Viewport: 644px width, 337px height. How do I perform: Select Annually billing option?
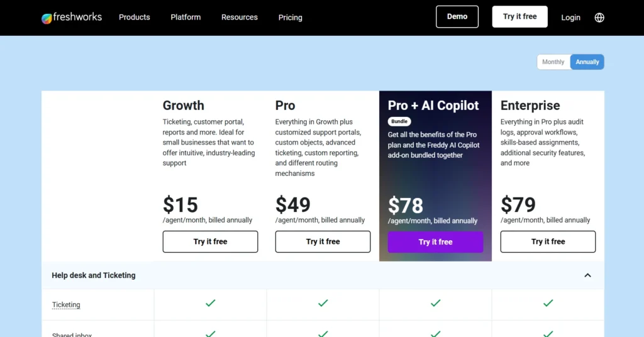pos(587,62)
